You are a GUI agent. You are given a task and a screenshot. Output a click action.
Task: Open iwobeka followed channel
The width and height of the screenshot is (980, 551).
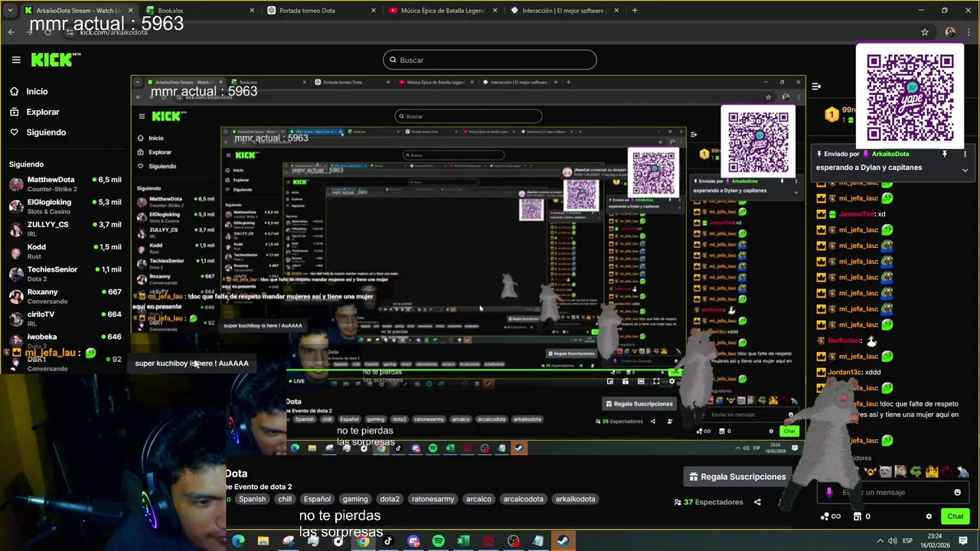pyautogui.click(x=65, y=340)
